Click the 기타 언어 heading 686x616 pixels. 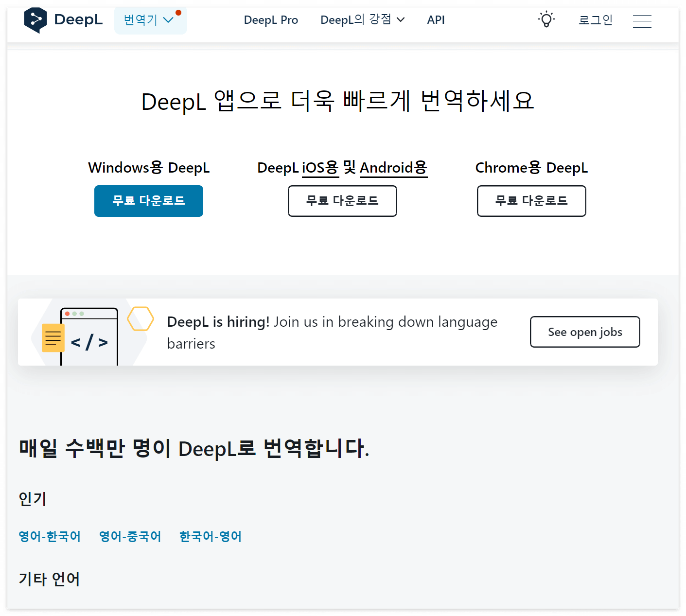pos(49,579)
